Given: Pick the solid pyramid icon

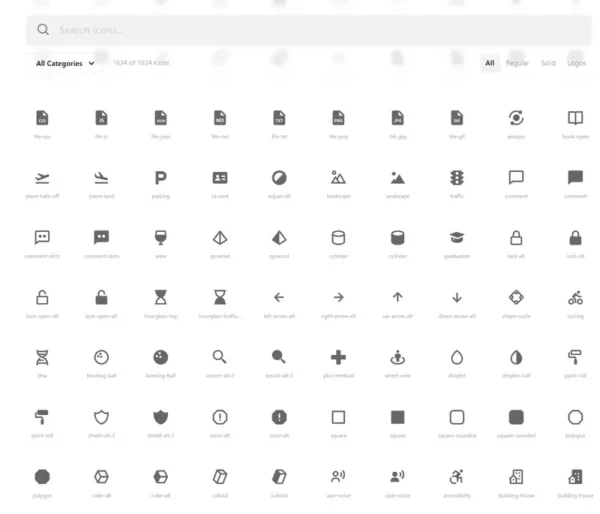Looking at the screenshot, I should [x=279, y=238].
